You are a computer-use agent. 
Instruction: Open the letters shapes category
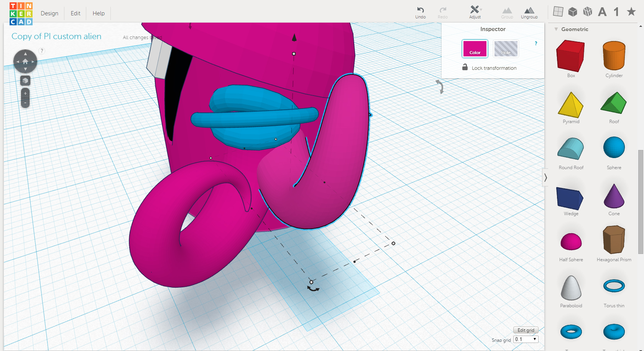click(602, 12)
